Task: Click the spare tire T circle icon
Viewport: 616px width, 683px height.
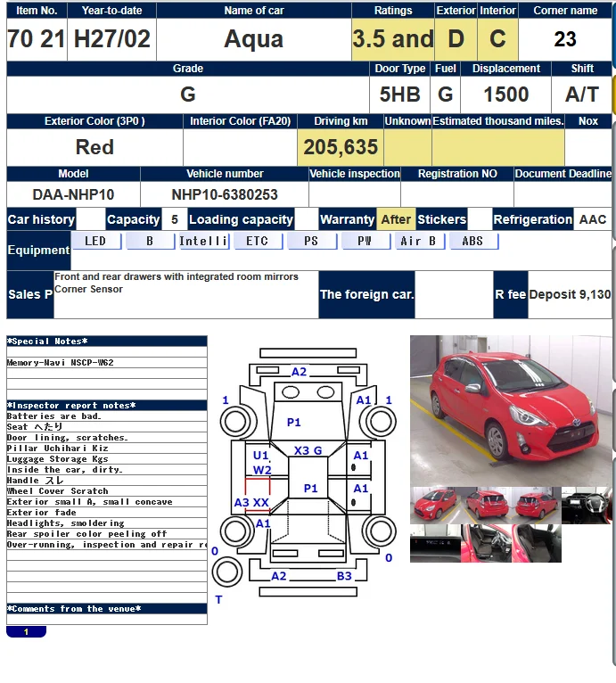Action: [227, 572]
